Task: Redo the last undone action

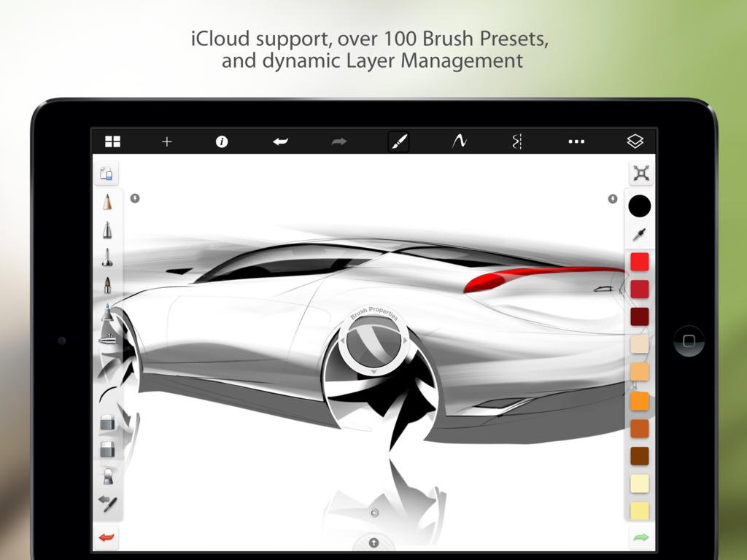Action: click(x=338, y=141)
